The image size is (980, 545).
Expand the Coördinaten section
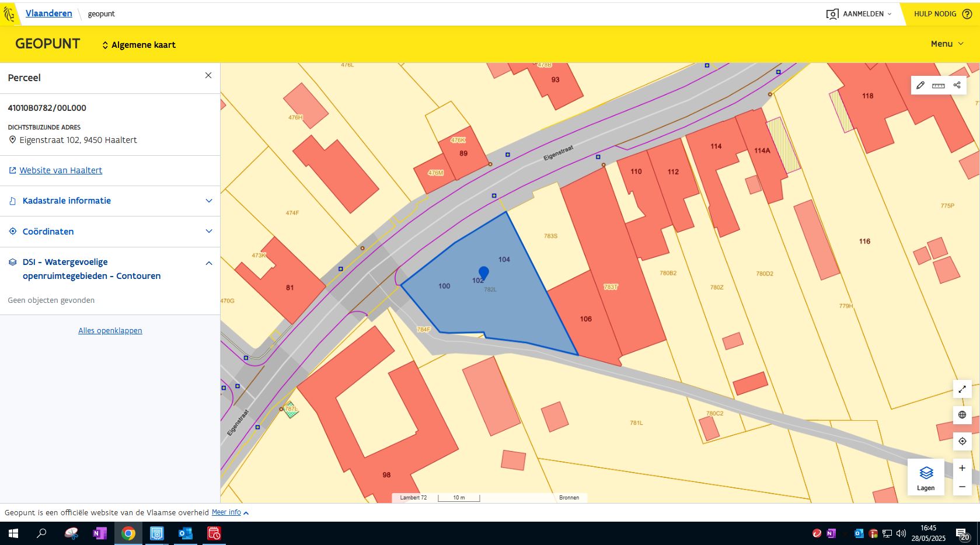pyautogui.click(x=110, y=232)
